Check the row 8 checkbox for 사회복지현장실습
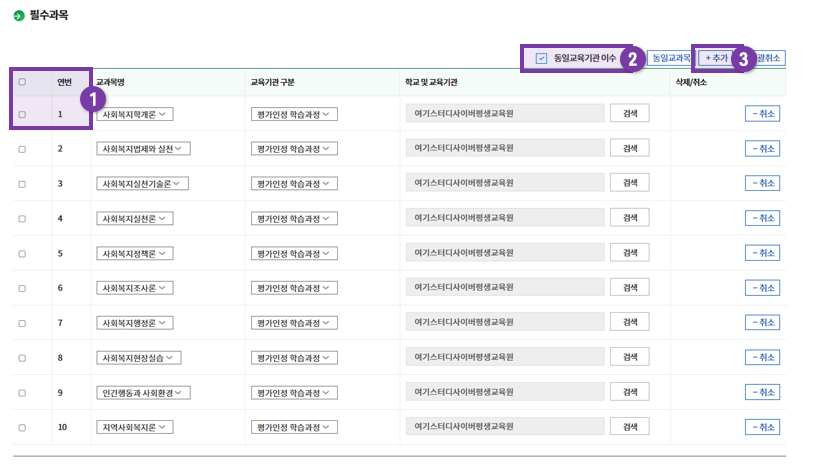 pyautogui.click(x=22, y=358)
